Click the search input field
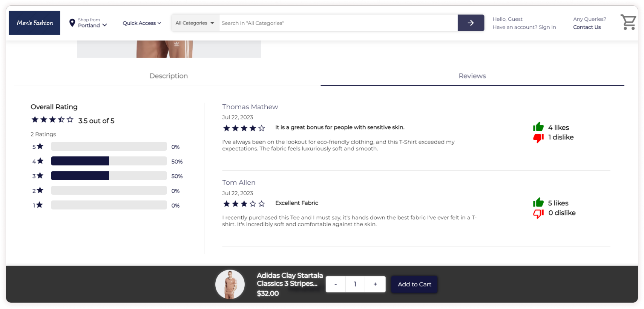Screen dimensions: 644x309 (x=338, y=23)
